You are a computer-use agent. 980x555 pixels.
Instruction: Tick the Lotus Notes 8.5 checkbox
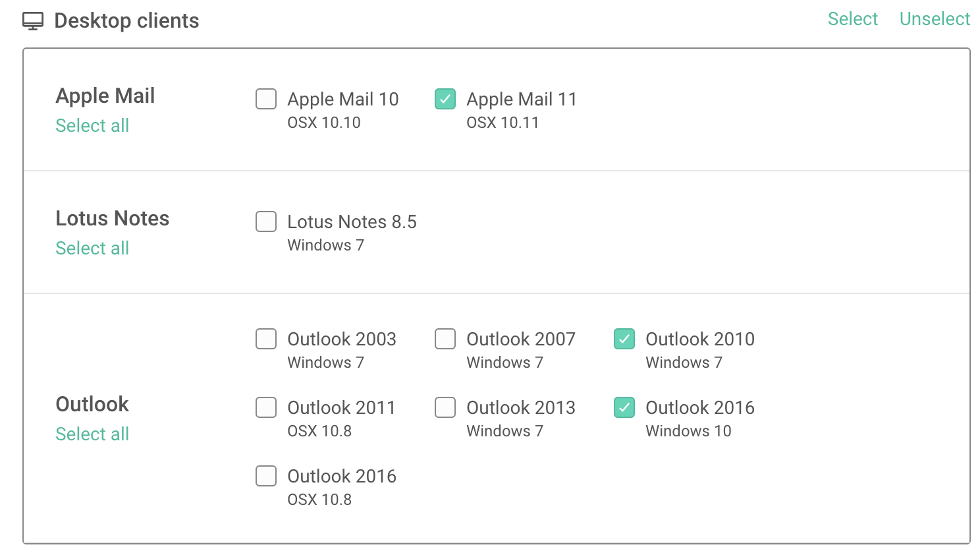pos(266,221)
